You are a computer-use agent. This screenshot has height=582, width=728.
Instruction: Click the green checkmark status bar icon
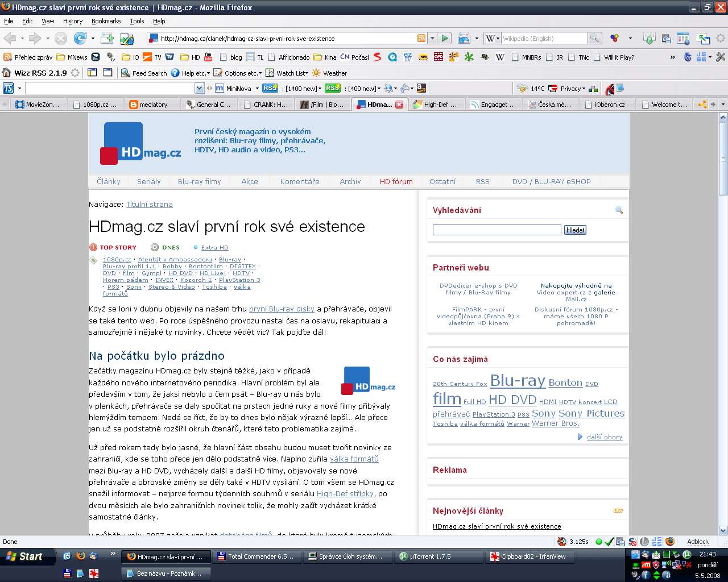point(609,542)
